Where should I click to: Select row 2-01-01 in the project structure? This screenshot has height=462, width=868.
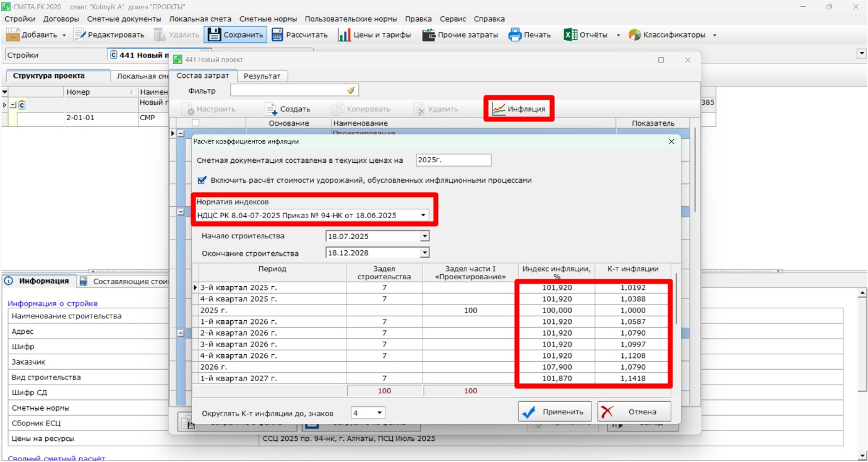click(x=87, y=118)
